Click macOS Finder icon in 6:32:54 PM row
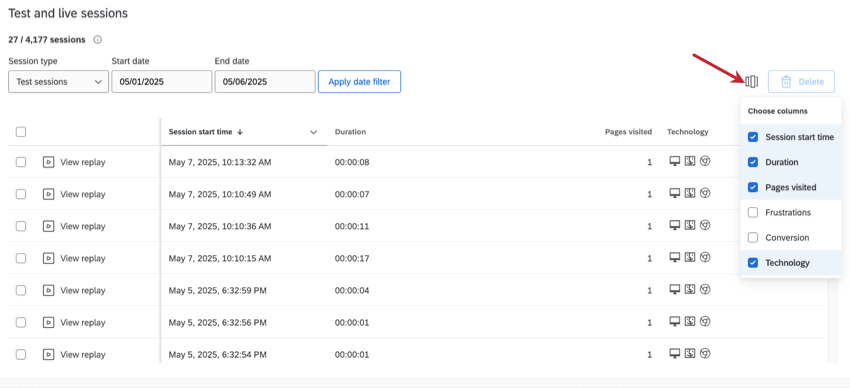 (690, 353)
